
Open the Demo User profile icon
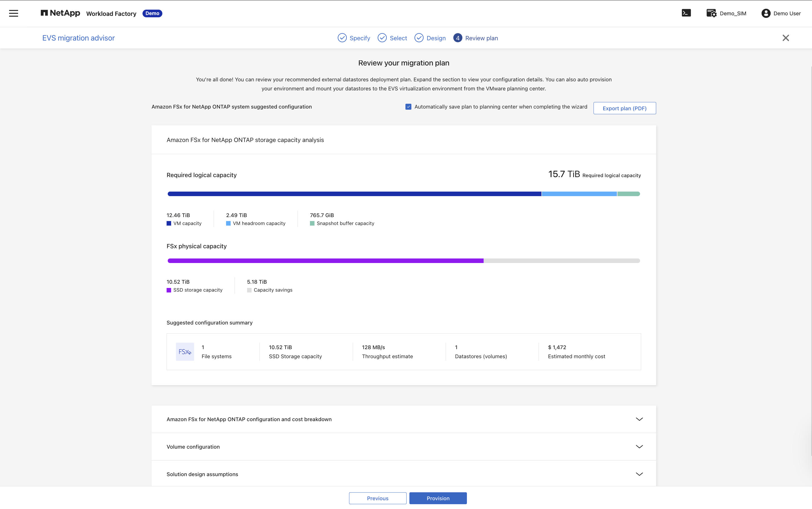(x=766, y=13)
